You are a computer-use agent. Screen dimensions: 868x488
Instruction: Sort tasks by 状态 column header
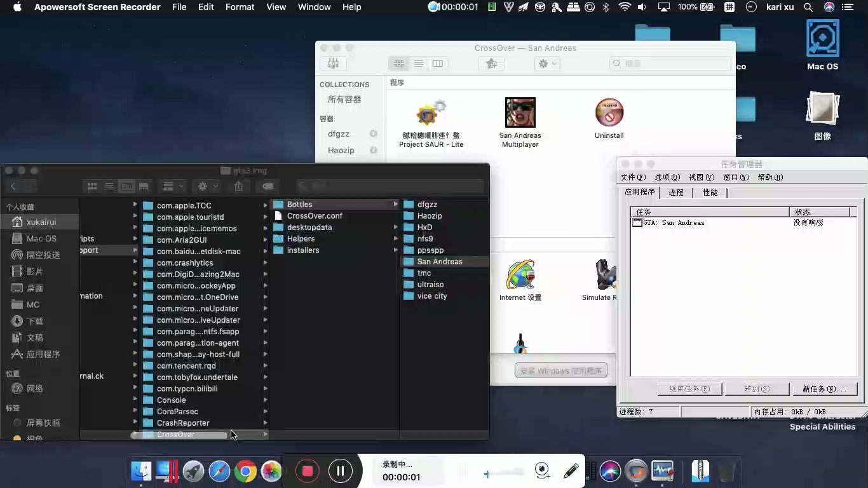point(820,212)
